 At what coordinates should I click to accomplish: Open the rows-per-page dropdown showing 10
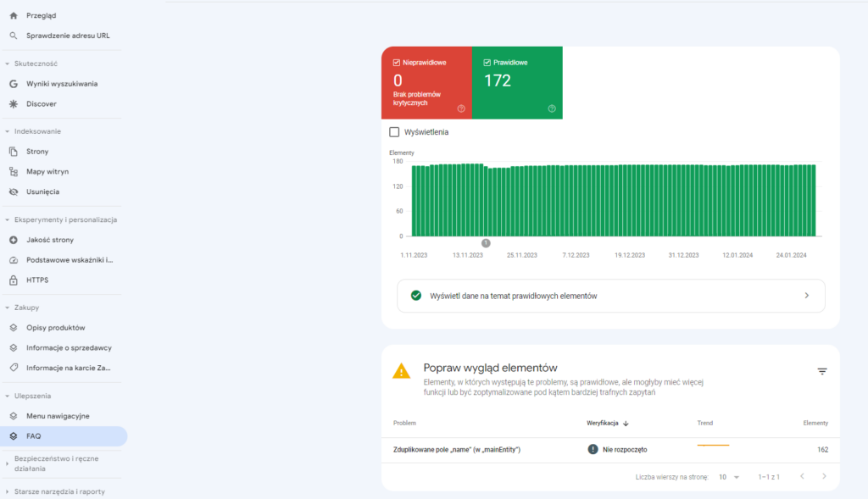(x=728, y=477)
